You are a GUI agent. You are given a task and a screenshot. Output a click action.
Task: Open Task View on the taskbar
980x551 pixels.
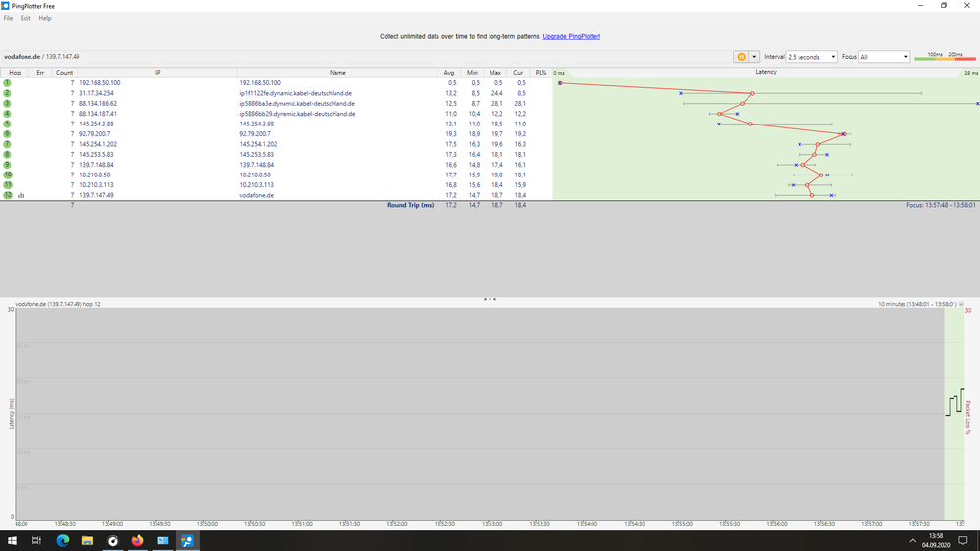point(36,541)
